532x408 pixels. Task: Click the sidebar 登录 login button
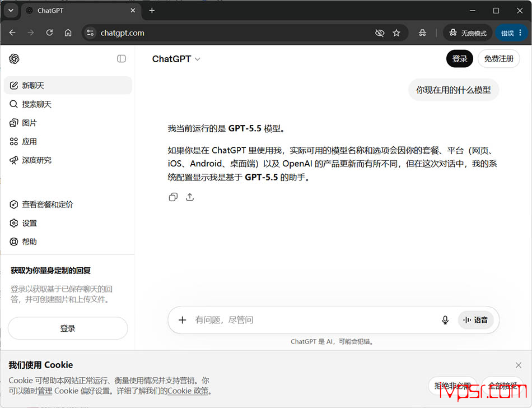point(68,328)
